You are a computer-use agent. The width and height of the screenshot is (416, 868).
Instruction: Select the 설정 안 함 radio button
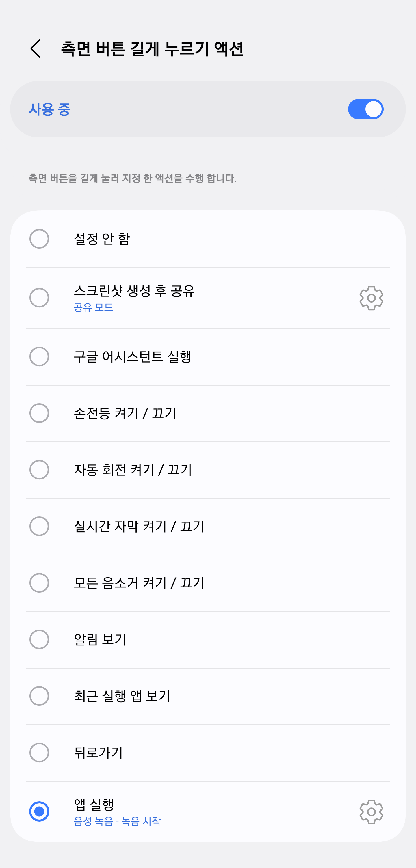pos(40,239)
